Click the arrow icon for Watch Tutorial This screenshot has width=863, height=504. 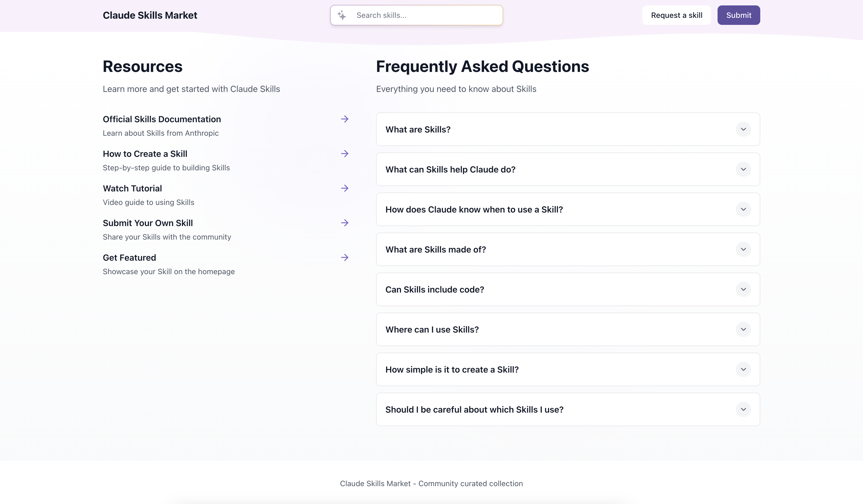[x=344, y=188]
